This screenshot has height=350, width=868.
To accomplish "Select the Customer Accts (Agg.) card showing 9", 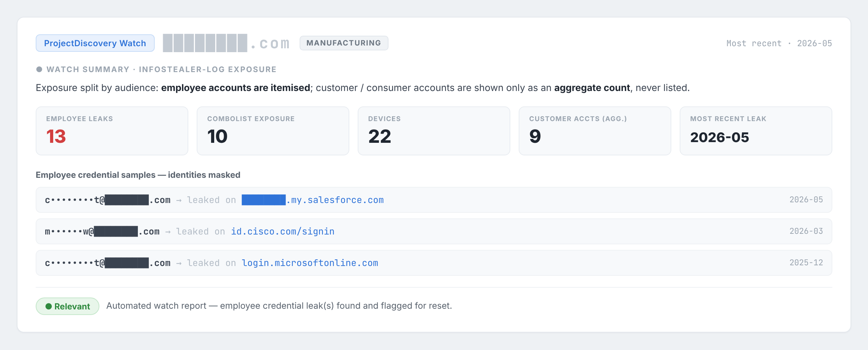I will coord(595,131).
